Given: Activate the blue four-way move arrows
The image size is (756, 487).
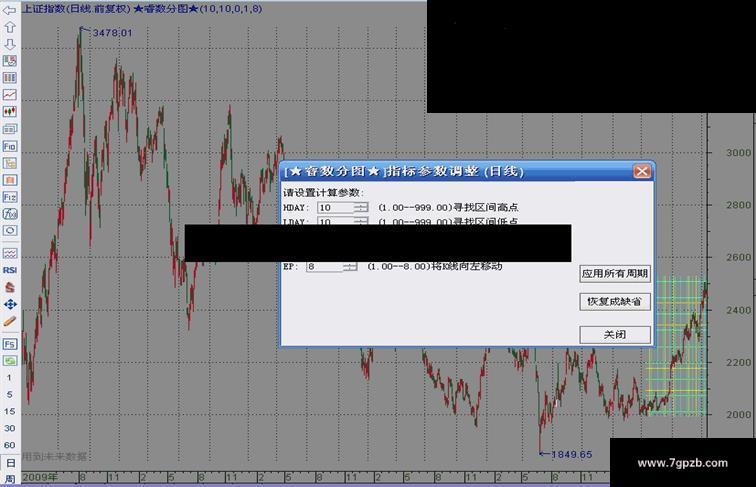Looking at the screenshot, I should click(x=10, y=304).
